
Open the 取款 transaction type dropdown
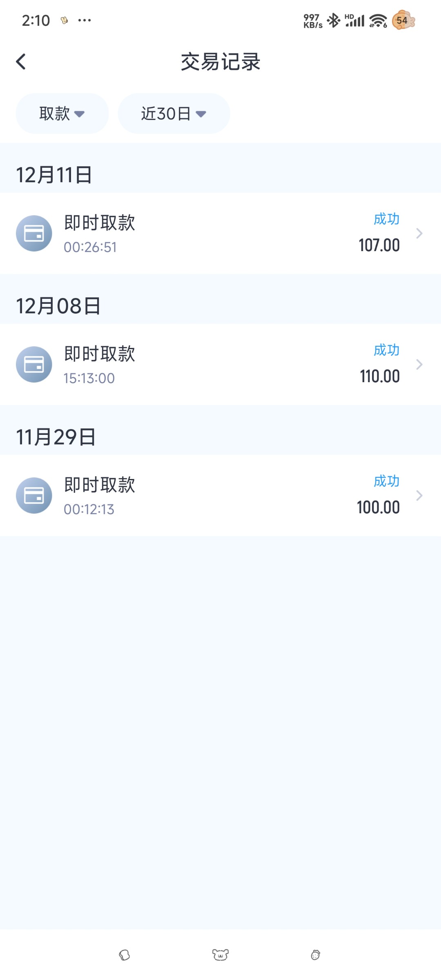coord(62,114)
